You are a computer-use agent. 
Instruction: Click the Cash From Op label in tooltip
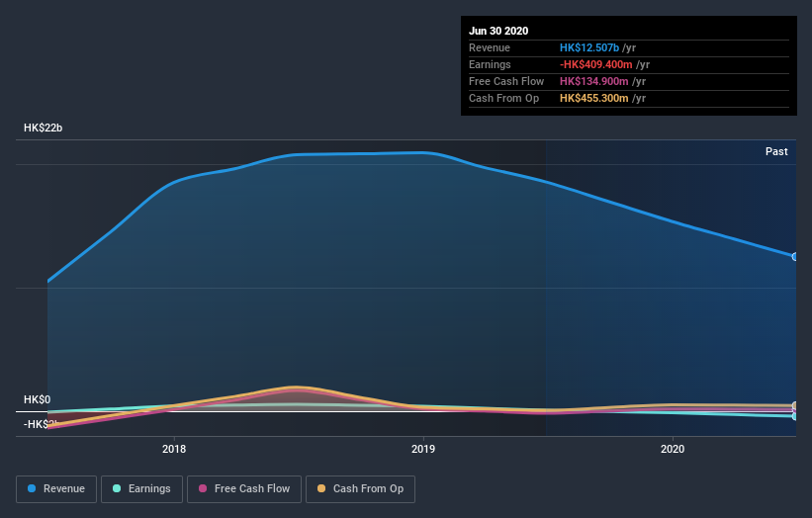click(503, 98)
